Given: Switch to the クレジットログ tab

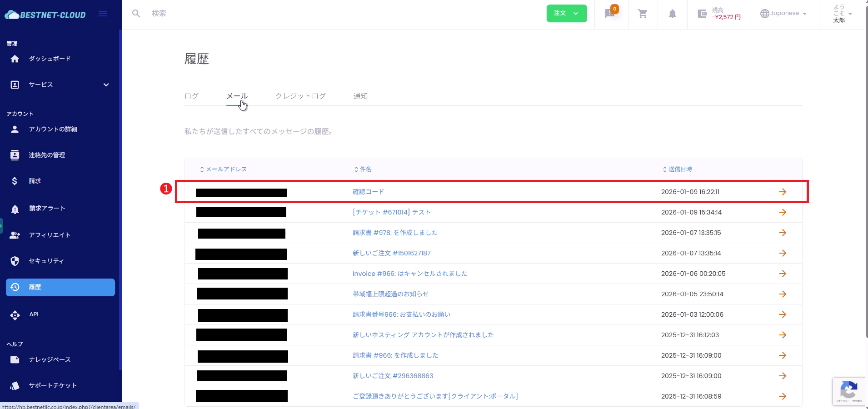Looking at the screenshot, I should click(x=300, y=96).
